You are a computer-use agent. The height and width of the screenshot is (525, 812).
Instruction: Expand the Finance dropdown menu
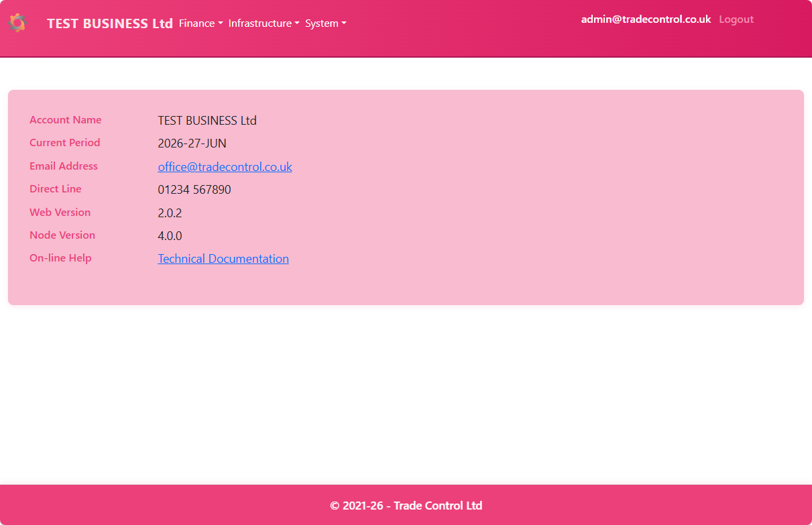pyautogui.click(x=201, y=23)
